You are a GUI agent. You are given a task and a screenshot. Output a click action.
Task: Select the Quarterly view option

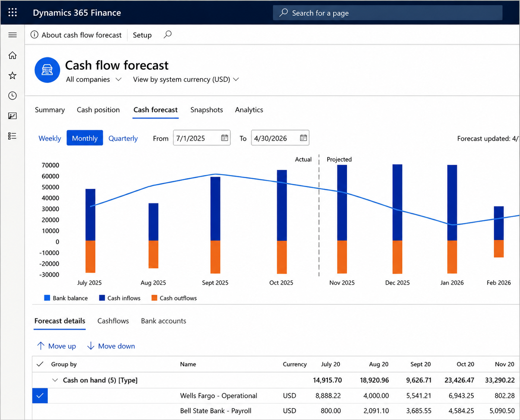click(x=123, y=138)
